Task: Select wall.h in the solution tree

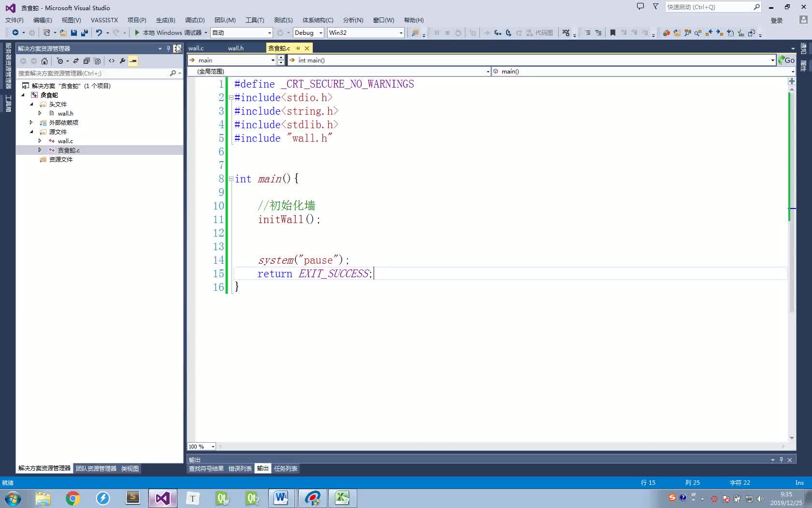Action: coord(66,113)
